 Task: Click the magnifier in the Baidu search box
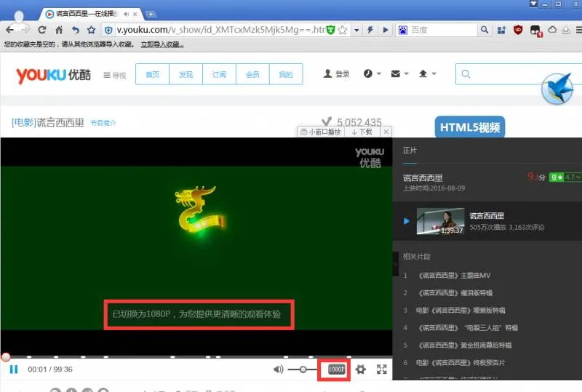[x=485, y=30]
